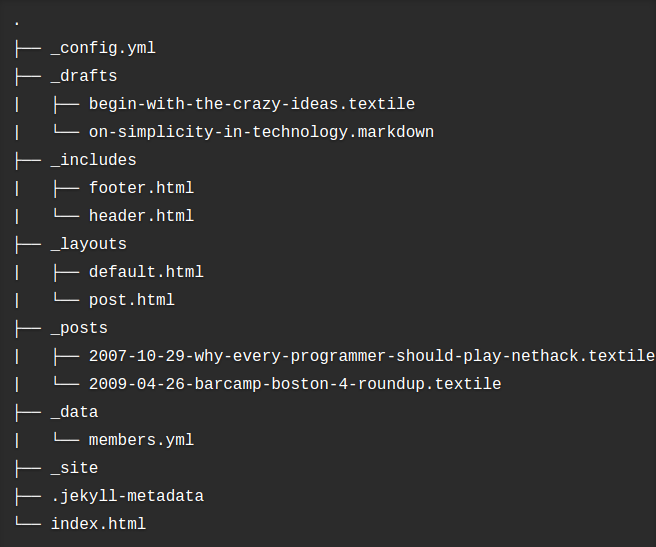Image resolution: width=656 pixels, height=547 pixels.
Task: Click begin-with-the-crazy-ideas.textile file
Action: click(252, 104)
